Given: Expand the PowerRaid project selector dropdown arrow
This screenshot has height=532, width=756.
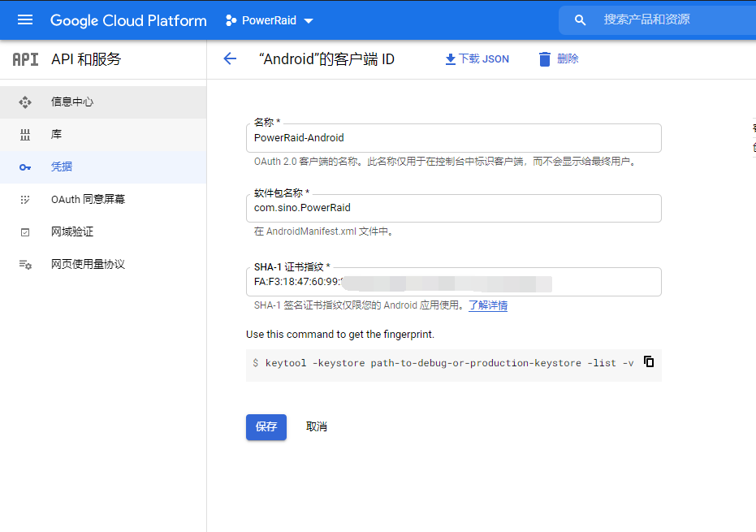Looking at the screenshot, I should 309,21.
